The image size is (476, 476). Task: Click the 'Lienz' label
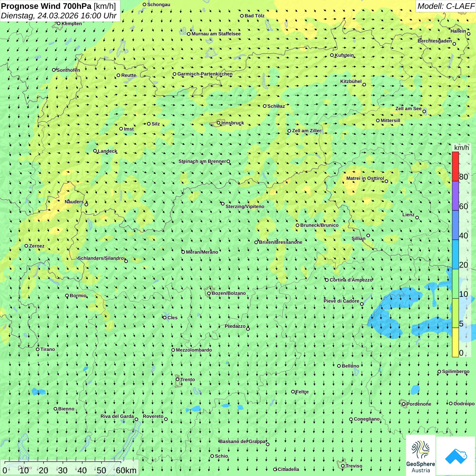click(x=408, y=215)
